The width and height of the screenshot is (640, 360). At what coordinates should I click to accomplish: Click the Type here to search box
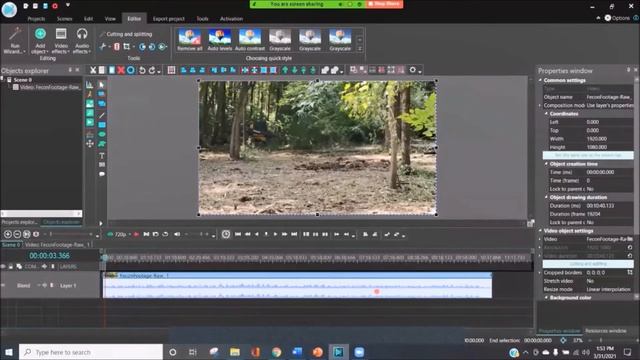91,352
